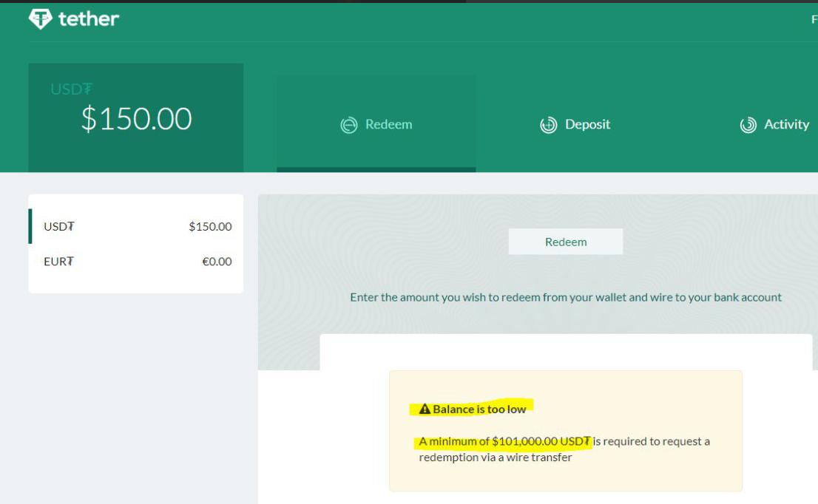Click the Deposit circular plus icon
The height and width of the screenshot is (504, 818).
548,125
